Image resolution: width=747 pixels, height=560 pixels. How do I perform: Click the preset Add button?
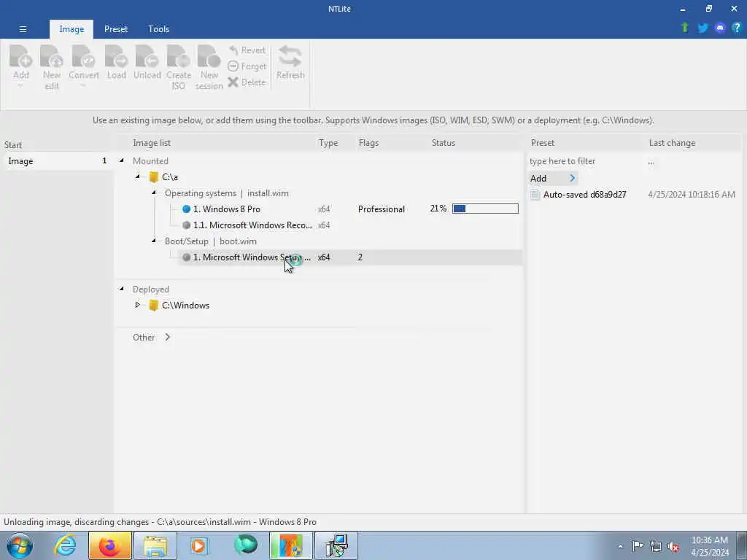[553, 178]
